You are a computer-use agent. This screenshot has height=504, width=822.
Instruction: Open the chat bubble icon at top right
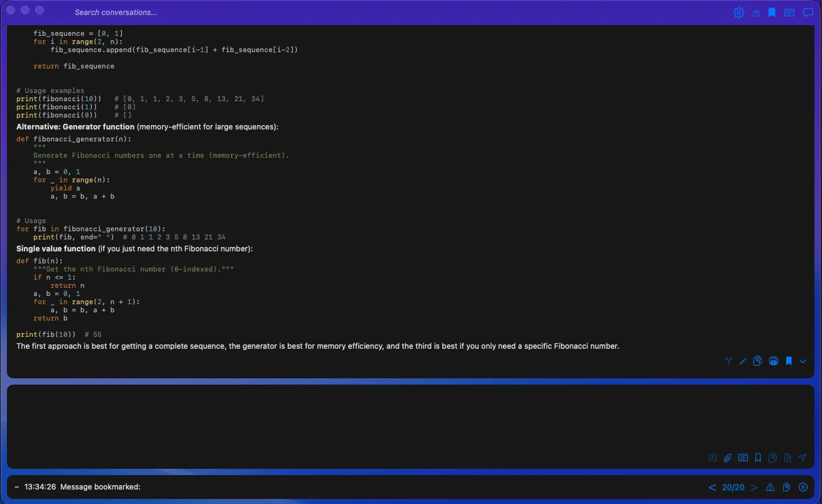click(807, 12)
